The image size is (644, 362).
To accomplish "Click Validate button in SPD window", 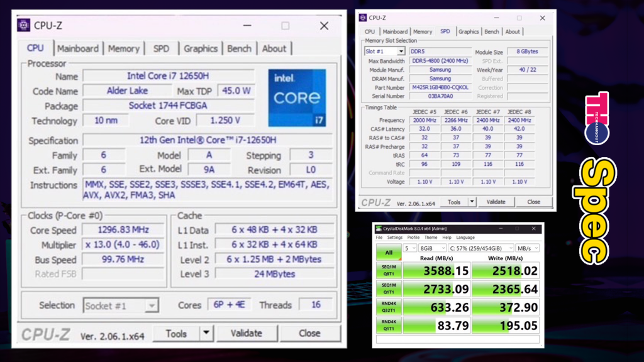I will point(496,202).
